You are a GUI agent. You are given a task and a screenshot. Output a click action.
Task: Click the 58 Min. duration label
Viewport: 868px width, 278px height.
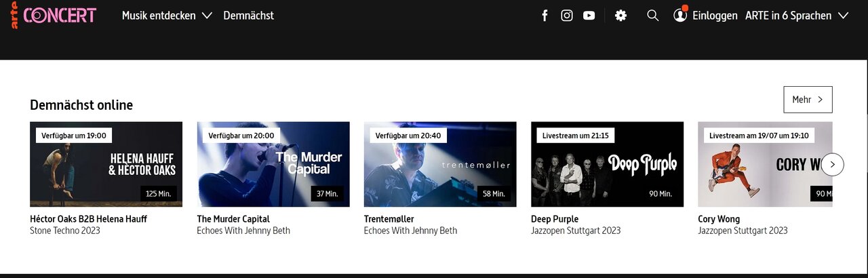click(x=494, y=193)
